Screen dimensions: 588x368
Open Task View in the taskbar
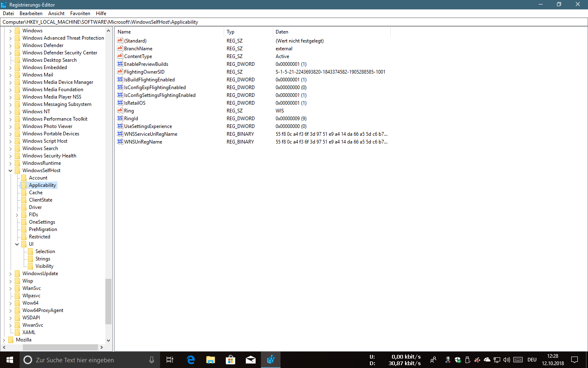point(170,360)
